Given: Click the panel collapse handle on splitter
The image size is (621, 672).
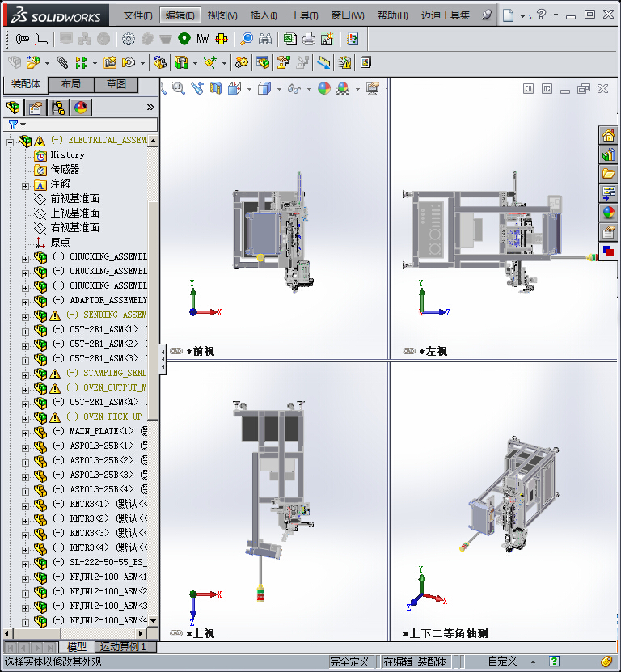Looking at the screenshot, I should click(163, 359).
